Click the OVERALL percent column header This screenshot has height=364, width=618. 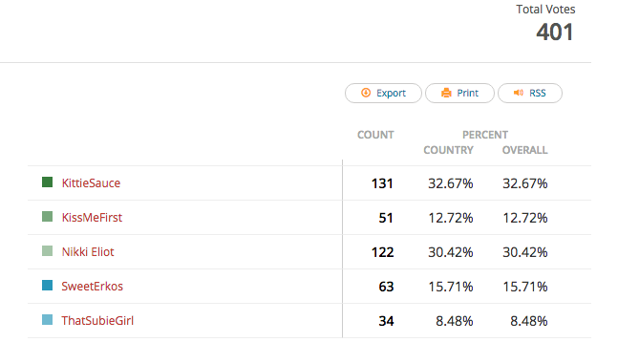525,150
